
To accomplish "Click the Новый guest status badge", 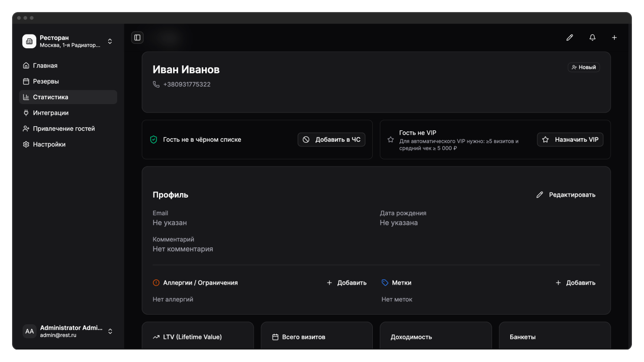I will [584, 67].
